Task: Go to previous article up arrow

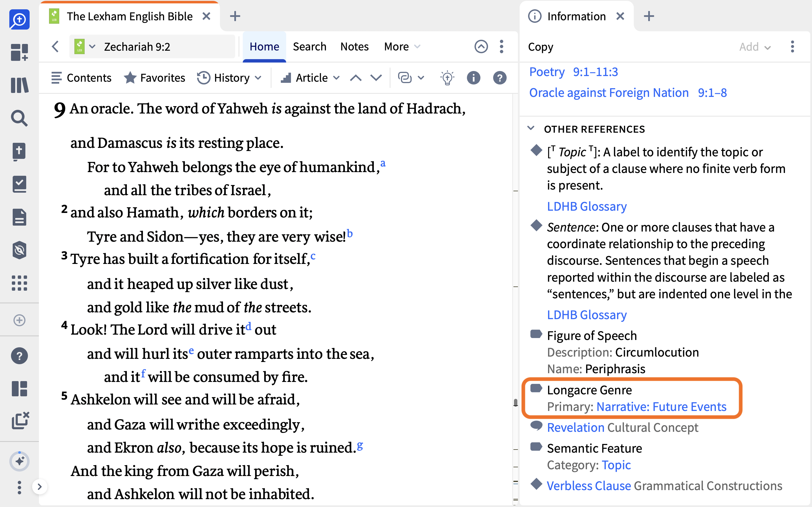Action: coord(356,78)
